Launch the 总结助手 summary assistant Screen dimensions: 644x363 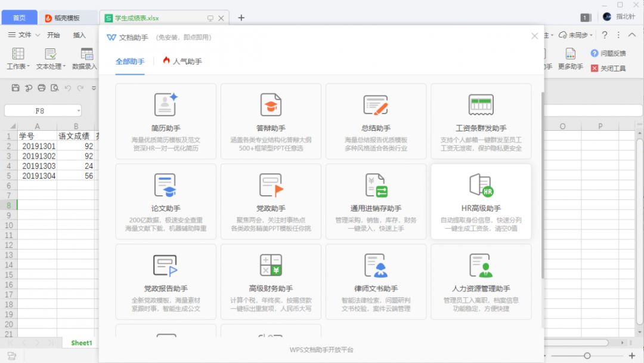tap(376, 121)
